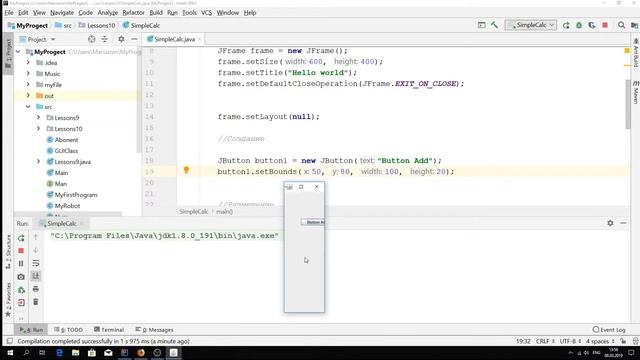The image size is (640, 360).
Task: Open the Edit menu
Action: [x=23, y=13]
